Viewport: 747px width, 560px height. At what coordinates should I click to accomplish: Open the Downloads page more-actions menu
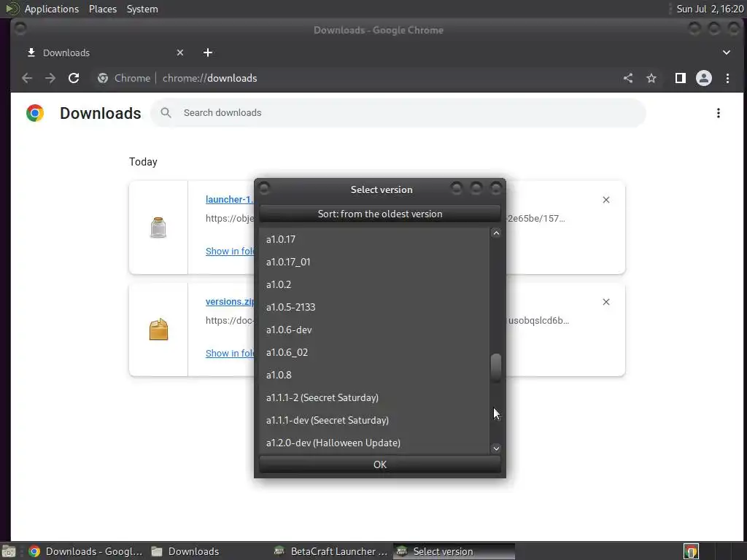(719, 113)
